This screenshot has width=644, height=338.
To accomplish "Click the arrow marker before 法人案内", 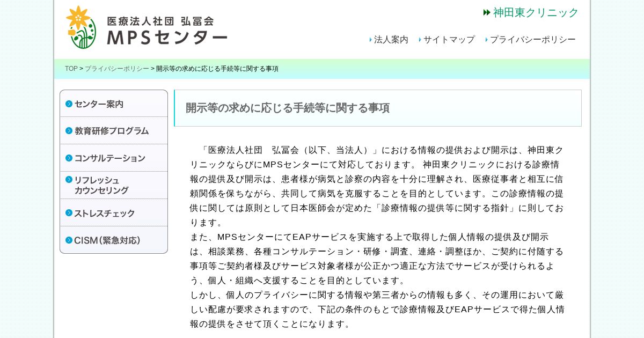I will 371,40.
